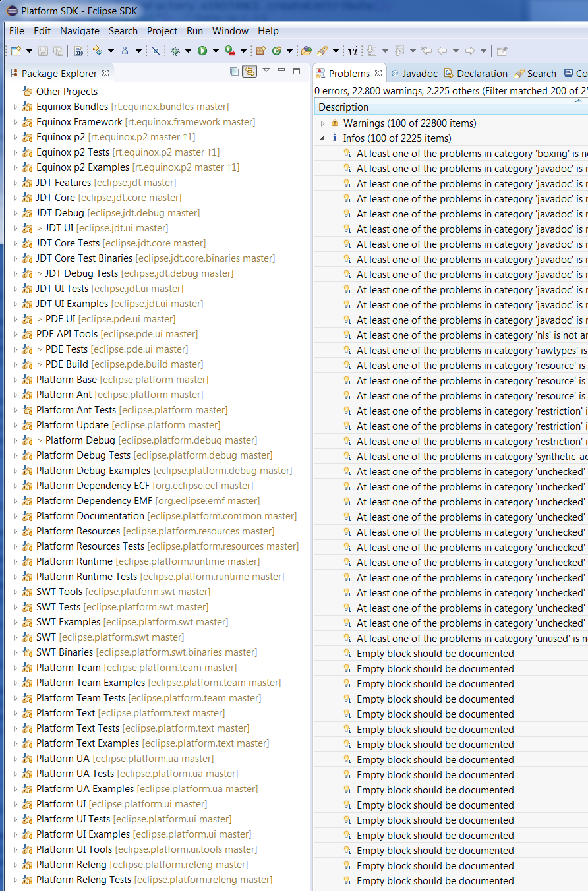Toggle Link with Editor in Package Explorer
Viewport: 588px width, 891px height.
tap(249, 71)
